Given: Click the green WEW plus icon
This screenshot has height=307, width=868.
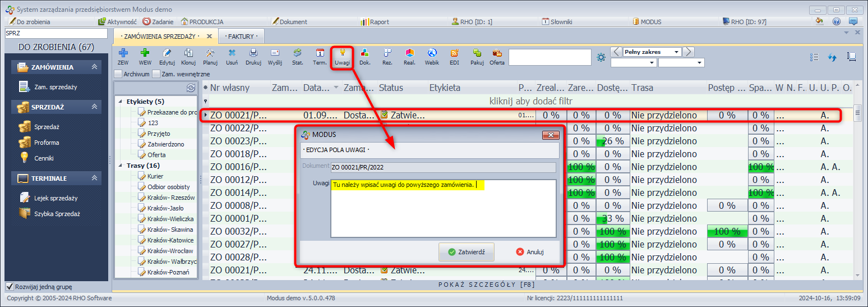Looking at the screenshot, I should point(145,56).
